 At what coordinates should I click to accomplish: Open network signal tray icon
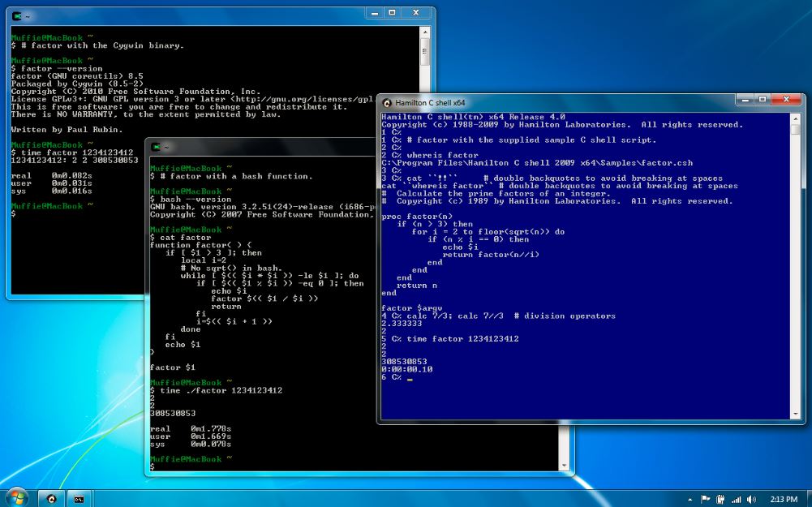pos(736,499)
